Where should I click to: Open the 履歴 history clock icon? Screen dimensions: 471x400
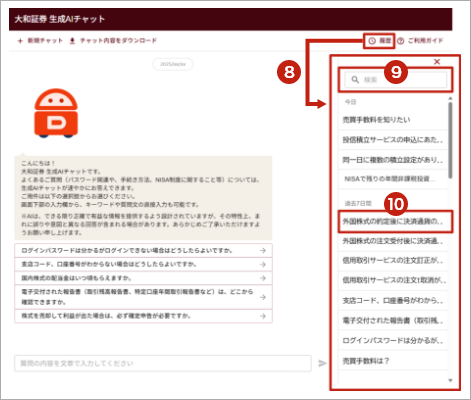click(372, 41)
